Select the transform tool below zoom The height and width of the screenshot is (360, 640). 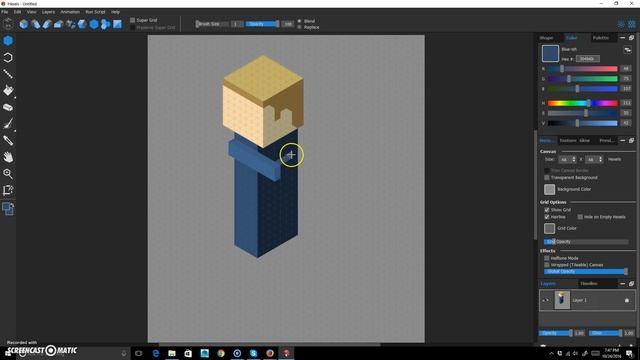coord(8,191)
